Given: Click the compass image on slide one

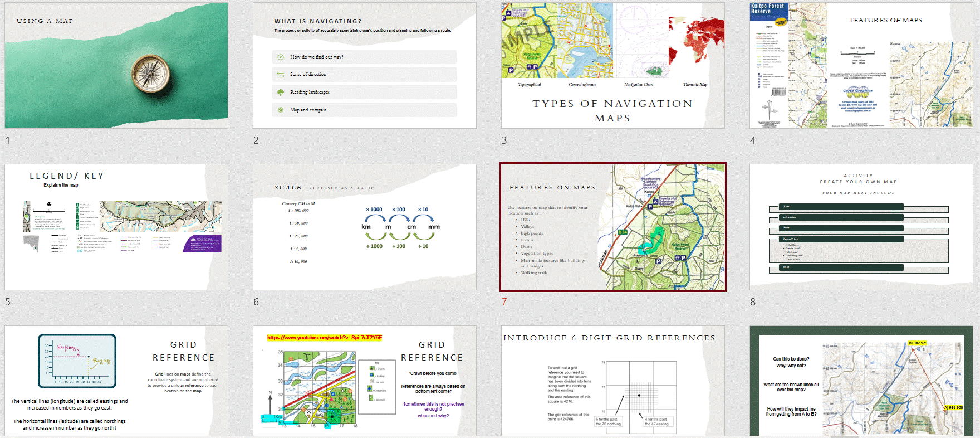Looking at the screenshot, I should (x=150, y=74).
